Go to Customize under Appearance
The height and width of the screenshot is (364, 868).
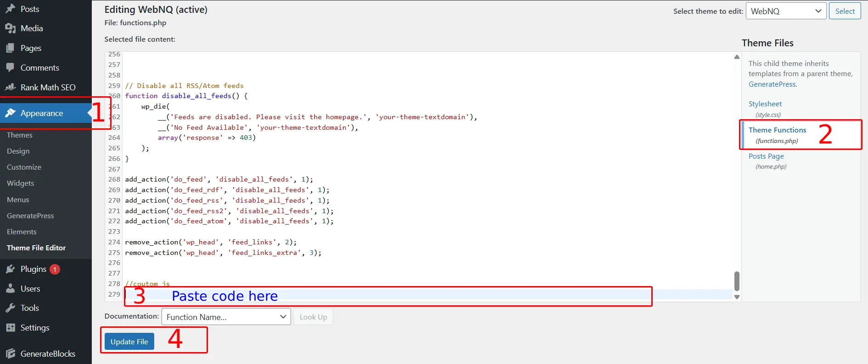(24, 167)
